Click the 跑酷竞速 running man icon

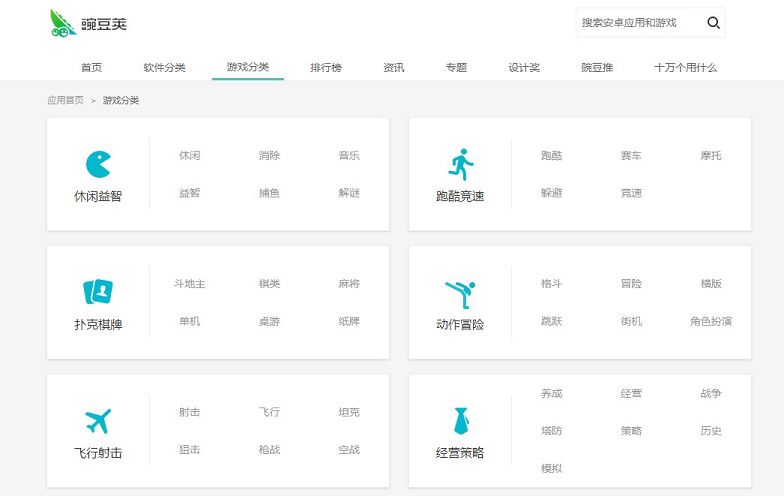(x=460, y=164)
